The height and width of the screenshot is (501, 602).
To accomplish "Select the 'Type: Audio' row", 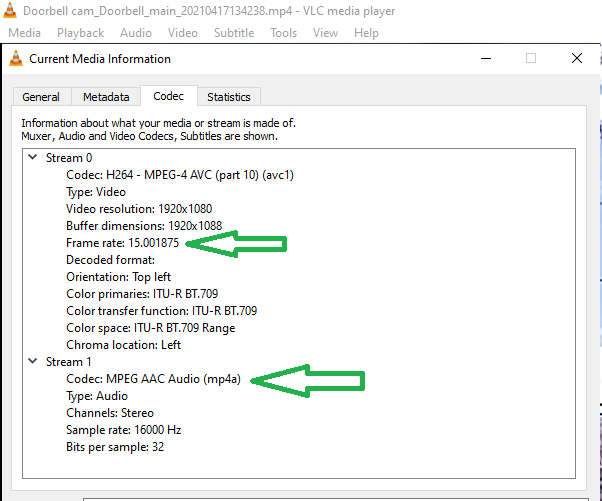I will [x=97, y=396].
